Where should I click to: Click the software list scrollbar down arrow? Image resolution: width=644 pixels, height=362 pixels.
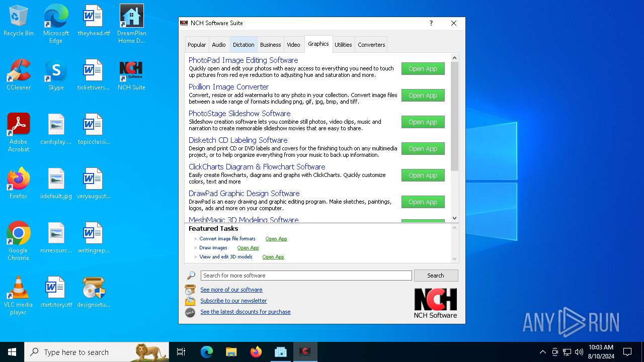pos(455,218)
